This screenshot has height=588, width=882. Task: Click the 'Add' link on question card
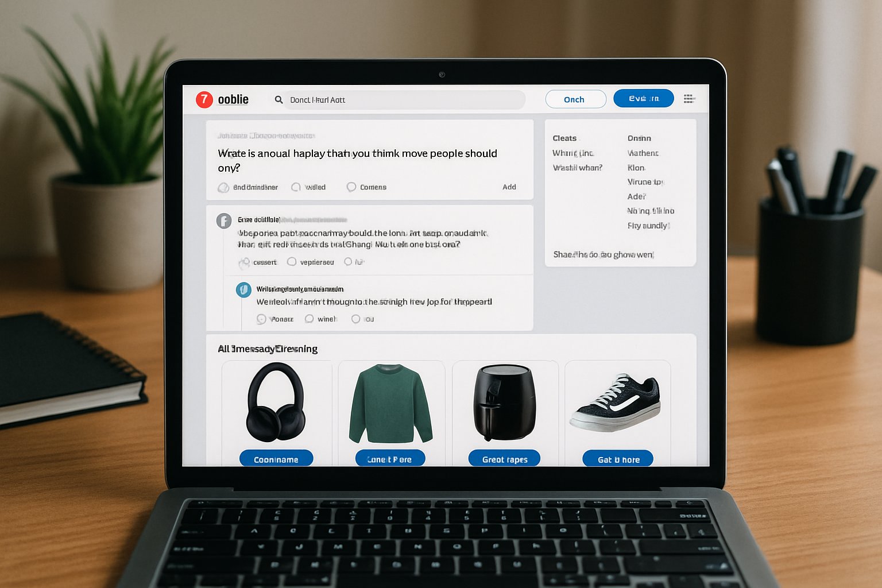(509, 187)
